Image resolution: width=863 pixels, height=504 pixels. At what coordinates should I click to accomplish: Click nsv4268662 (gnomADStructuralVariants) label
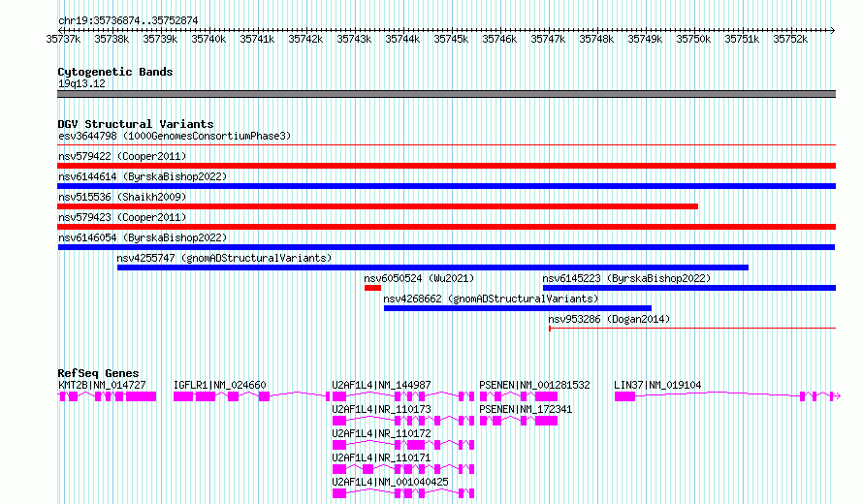pyautogui.click(x=491, y=299)
